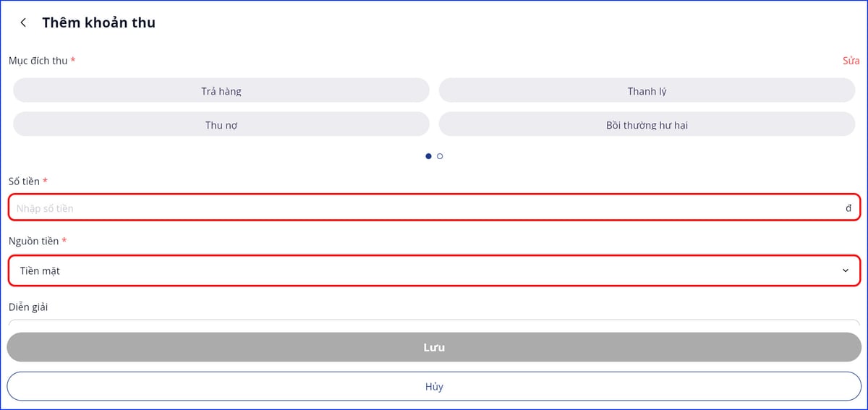Go back using the left arrow
Screen dimensions: 868x410
[23, 22]
